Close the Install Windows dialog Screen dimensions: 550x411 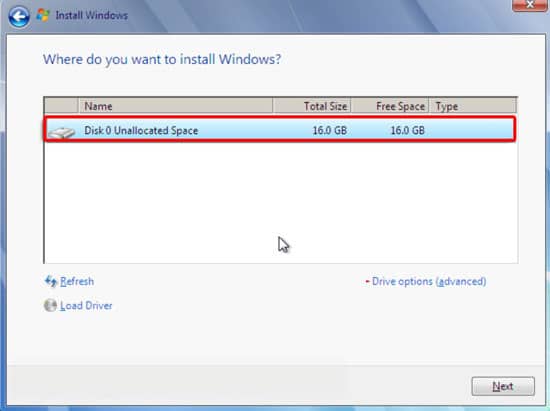click(x=529, y=5)
